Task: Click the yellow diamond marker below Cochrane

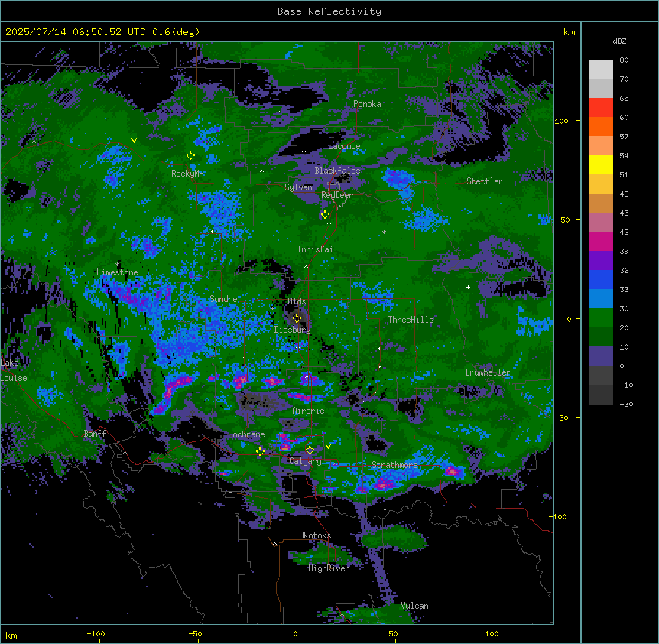Action: (260, 451)
